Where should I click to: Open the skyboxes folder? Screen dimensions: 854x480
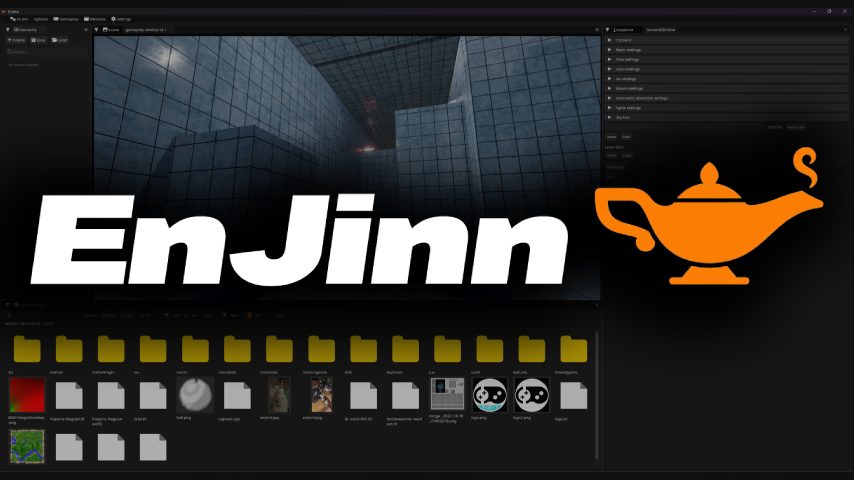click(406, 349)
